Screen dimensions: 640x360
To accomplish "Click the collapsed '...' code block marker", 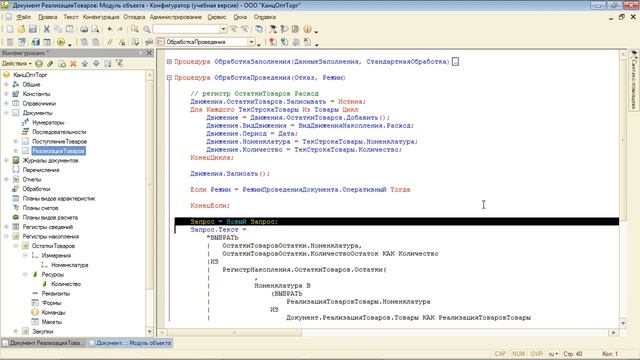I will tap(455, 62).
